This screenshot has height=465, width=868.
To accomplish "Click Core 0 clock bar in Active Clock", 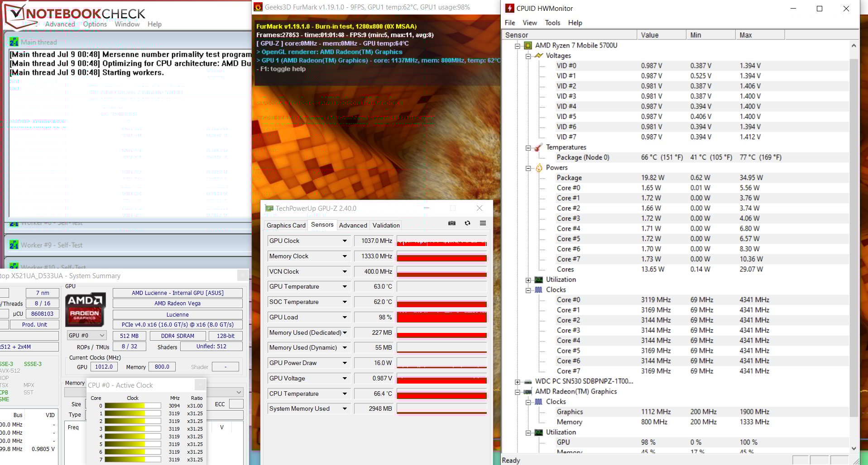I will pyautogui.click(x=133, y=406).
